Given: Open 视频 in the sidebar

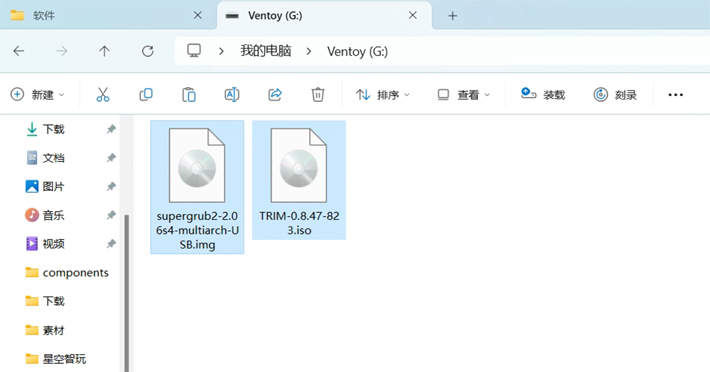Looking at the screenshot, I should coord(45,244).
